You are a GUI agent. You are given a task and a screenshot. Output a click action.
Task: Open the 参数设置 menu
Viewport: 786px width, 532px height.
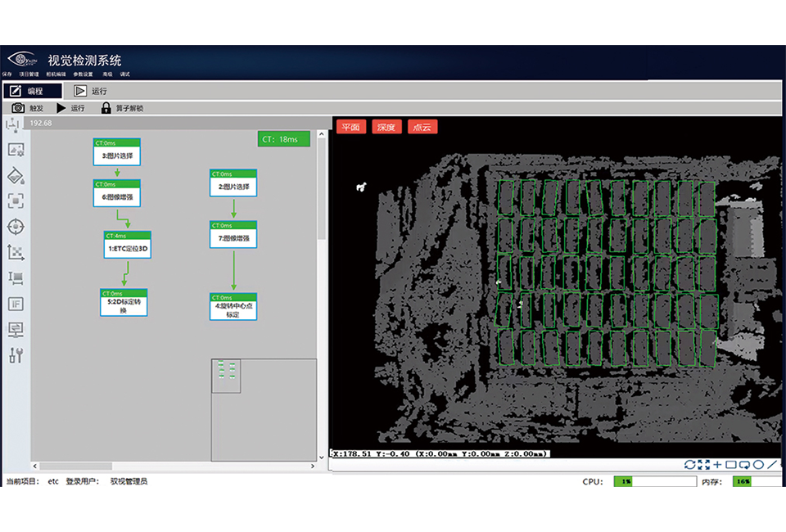tap(84, 74)
